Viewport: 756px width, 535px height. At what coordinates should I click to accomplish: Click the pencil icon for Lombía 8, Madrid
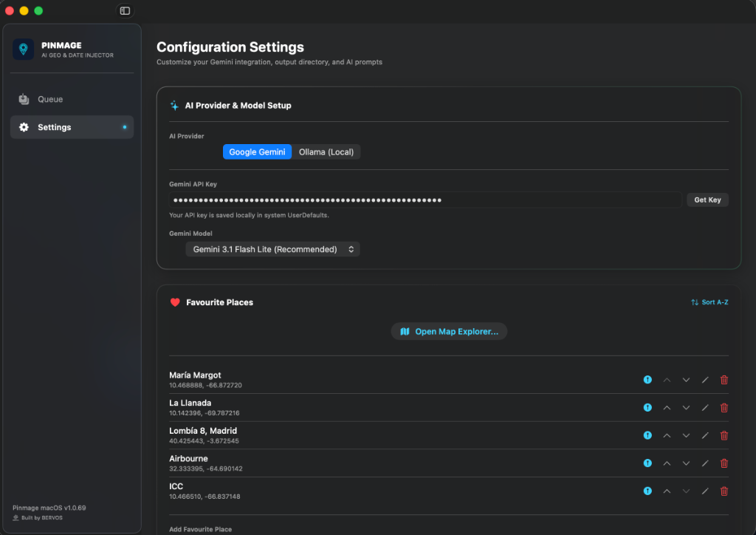click(705, 436)
